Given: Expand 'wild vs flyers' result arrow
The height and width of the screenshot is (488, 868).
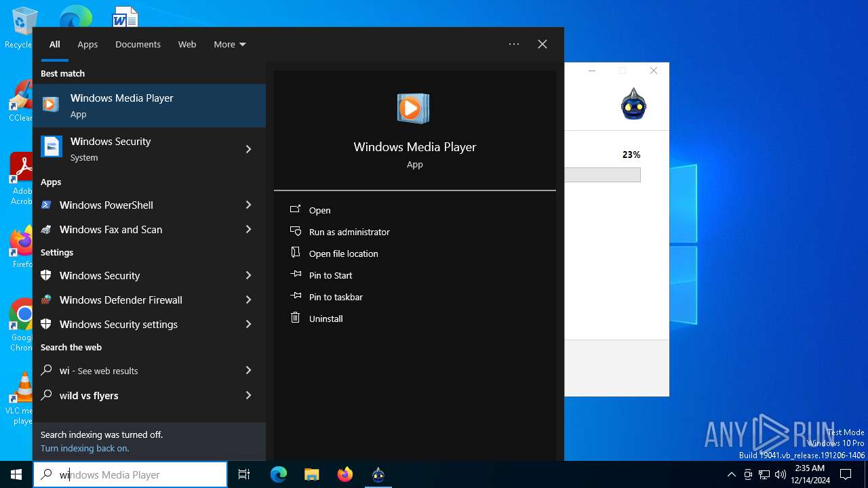Looking at the screenshot, I should click(248, 395).
